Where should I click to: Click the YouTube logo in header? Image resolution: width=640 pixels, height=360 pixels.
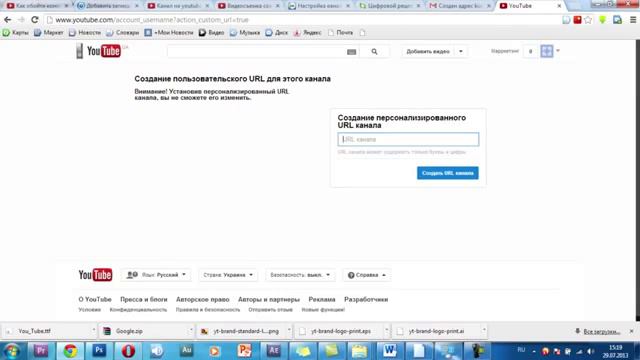[x=104, y=51]
